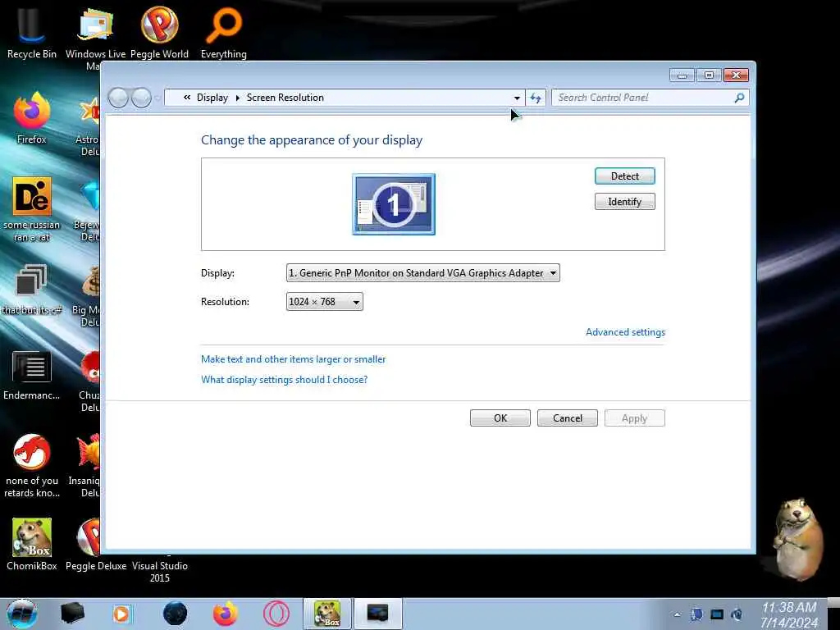Open Firefox from the taskbar
This screenshot has width=840, height=630.
click(x=225, y=614)
